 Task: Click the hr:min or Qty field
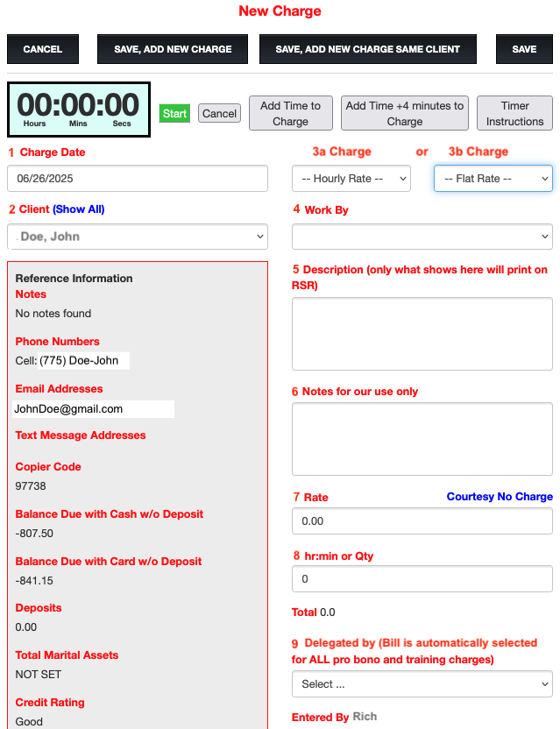point(422,579)
